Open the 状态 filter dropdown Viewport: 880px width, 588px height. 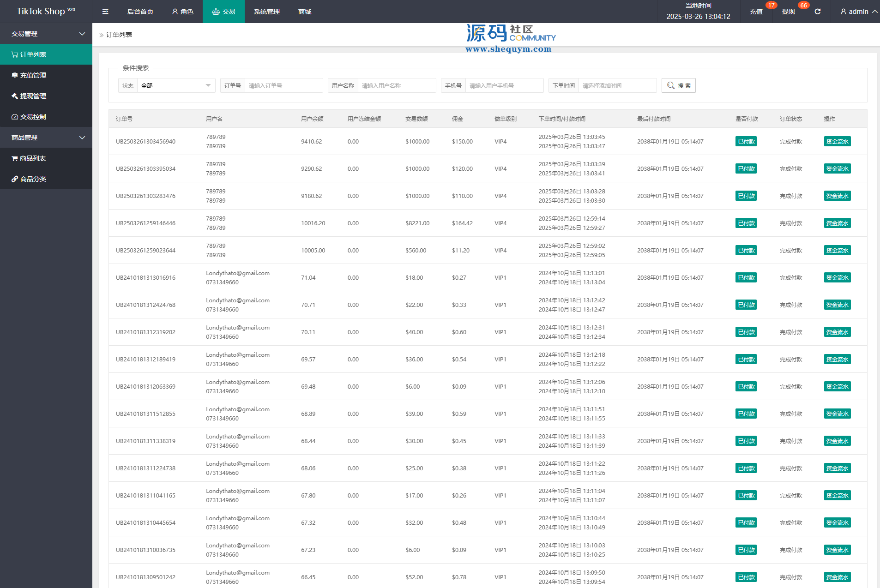coord(175,85)
